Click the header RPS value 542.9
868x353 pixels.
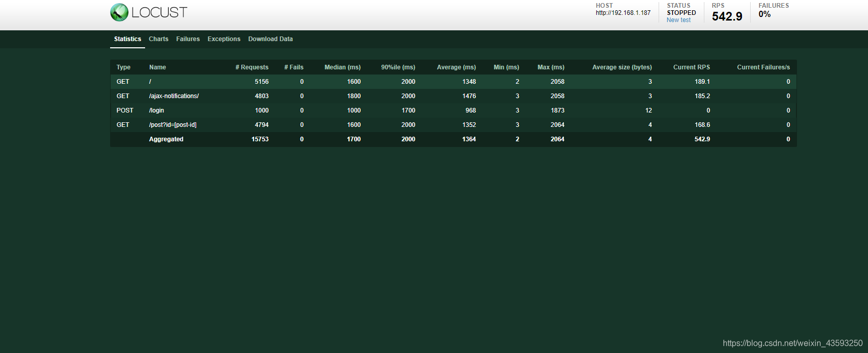pyautogui.click(x=727, y=16)
